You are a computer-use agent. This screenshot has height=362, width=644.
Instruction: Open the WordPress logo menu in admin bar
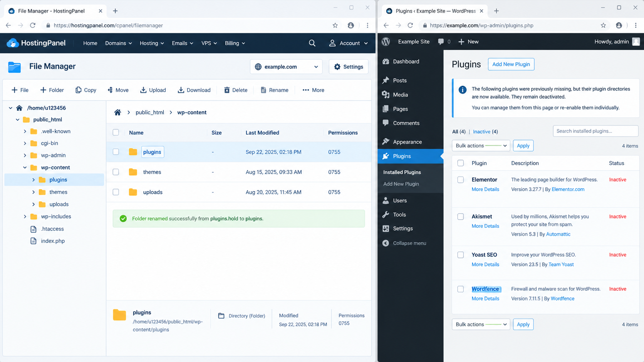386,42
